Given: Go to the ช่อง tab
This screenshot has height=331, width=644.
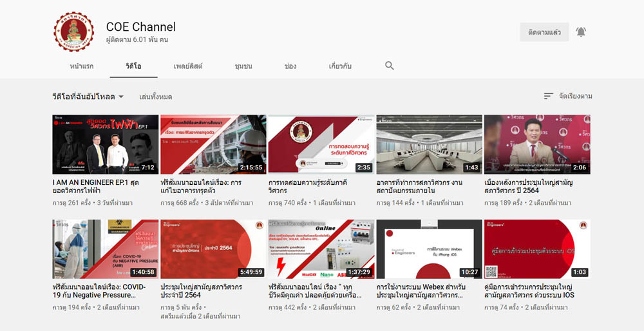Looking at the screenshot, I should 290,66.
